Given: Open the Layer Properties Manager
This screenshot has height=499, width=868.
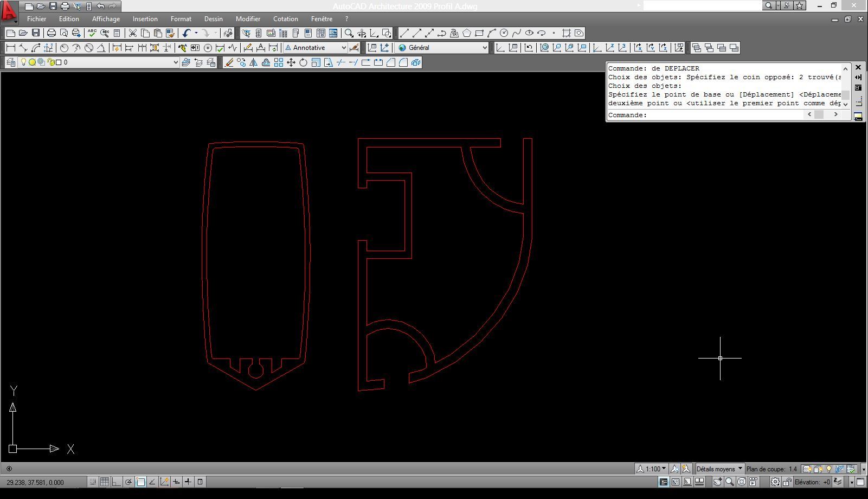Looking at the screenshot, I should pyautogui.click(x=11, y=62).
